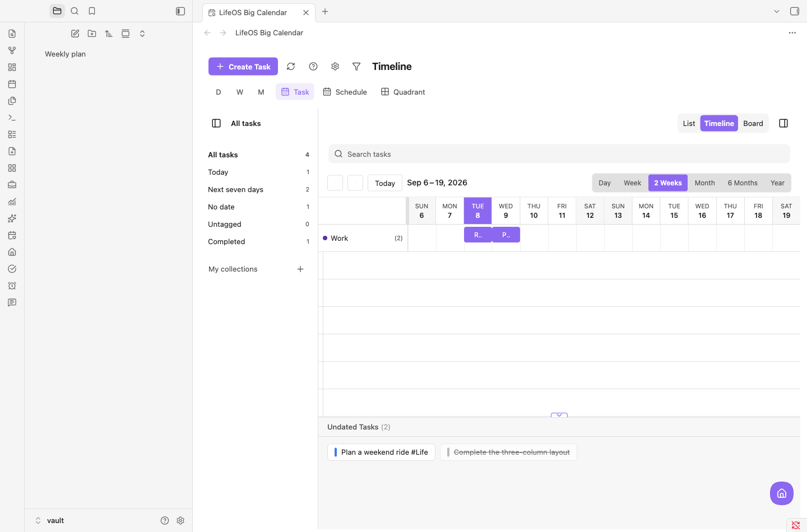This screenshot has height=532, width=807.
Task: Add a new collection with plus
Action: [300, 269]
